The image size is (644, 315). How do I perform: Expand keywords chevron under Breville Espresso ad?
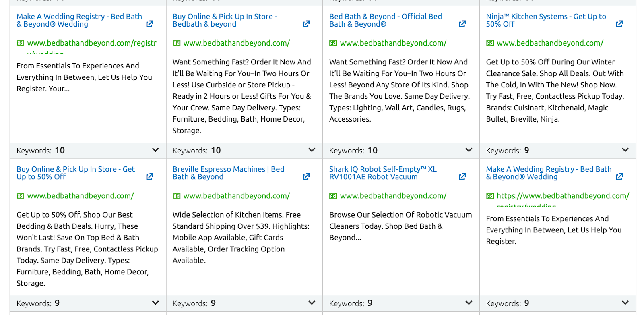(x=312, y=303)
